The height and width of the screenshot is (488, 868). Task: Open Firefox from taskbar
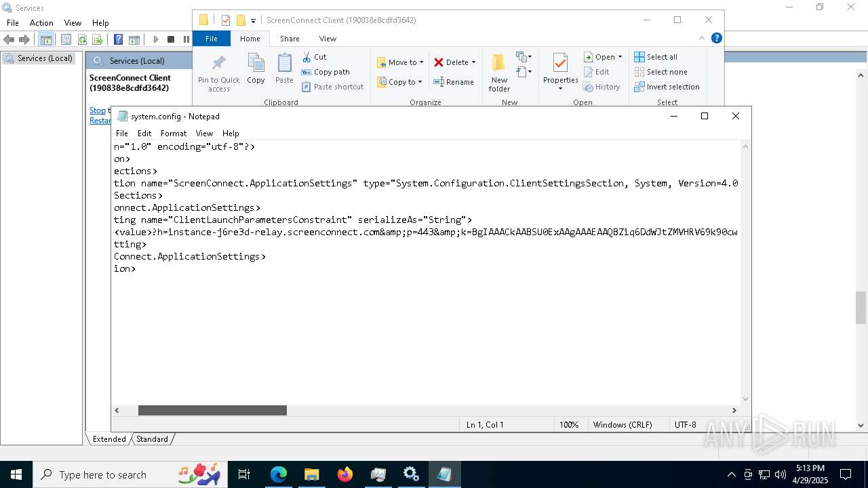(x=345, y=474)
